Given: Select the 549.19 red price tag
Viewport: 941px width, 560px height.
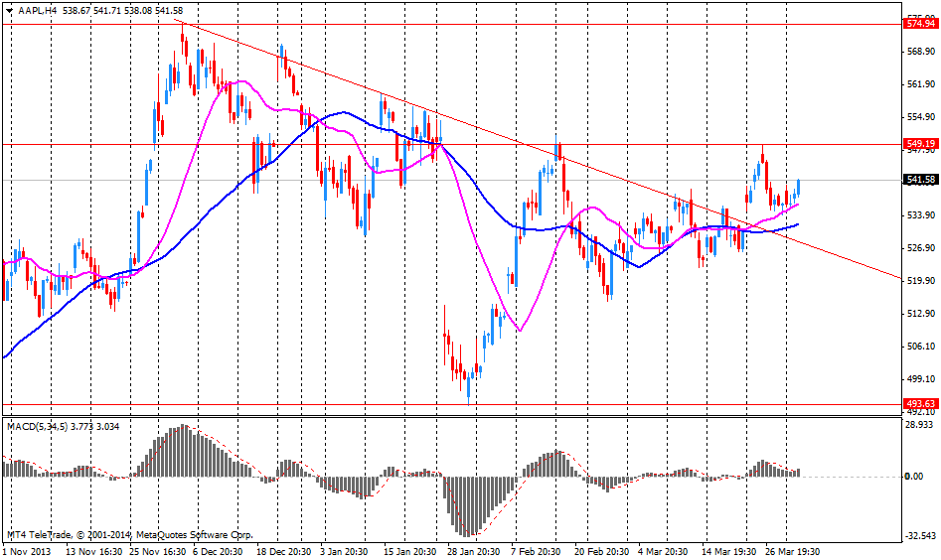Looking at the screenshot, I should (x=920, y=144).
